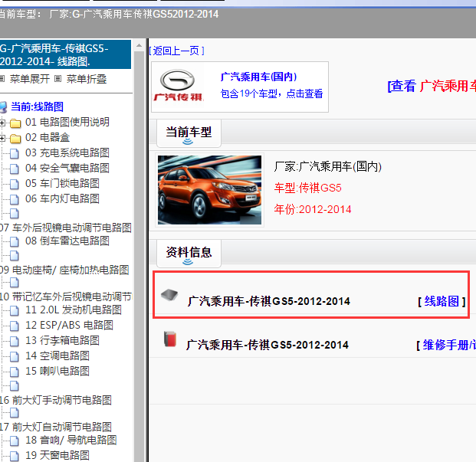This screenshot has height=462, width=476.
Task: Click sidebar header G-广汽乘用车-传祺GS5 title
Action: coord(65,54)
